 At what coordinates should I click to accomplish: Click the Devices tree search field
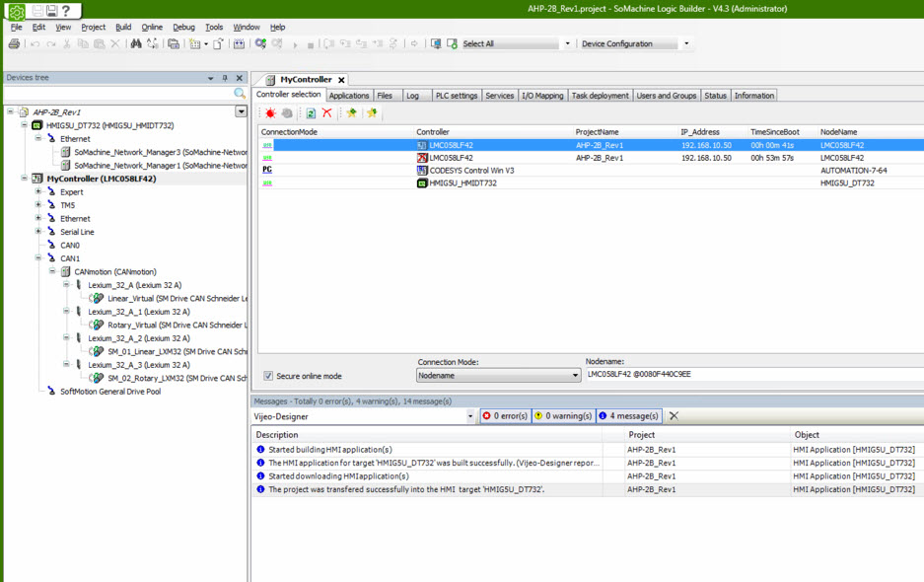(x=118, y=93)
